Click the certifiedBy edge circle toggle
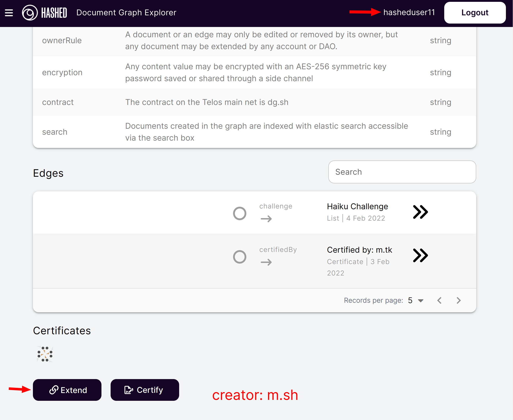This screenshot has height=420, width=513. (x=240, y=256)
